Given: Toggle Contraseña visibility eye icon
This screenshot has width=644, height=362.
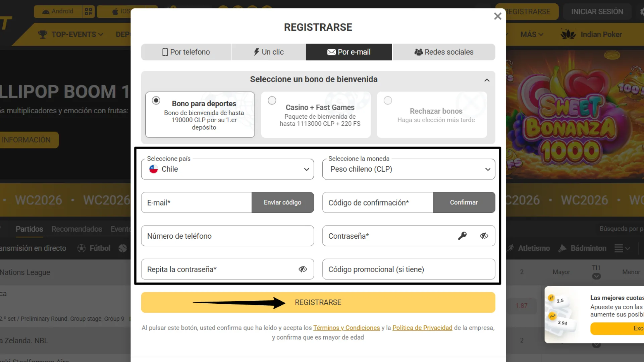Looking at the screenshot, I should [484, 236].
